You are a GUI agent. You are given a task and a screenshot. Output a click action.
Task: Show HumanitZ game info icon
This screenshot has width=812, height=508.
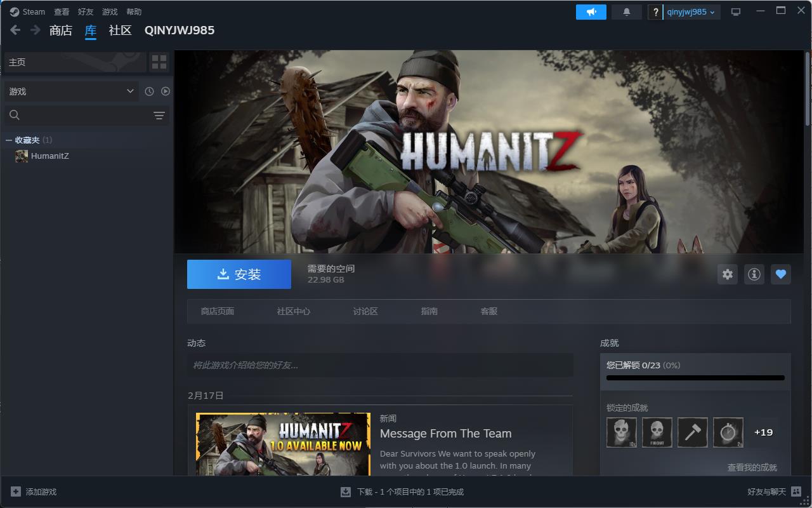click(x=754, y=274)
